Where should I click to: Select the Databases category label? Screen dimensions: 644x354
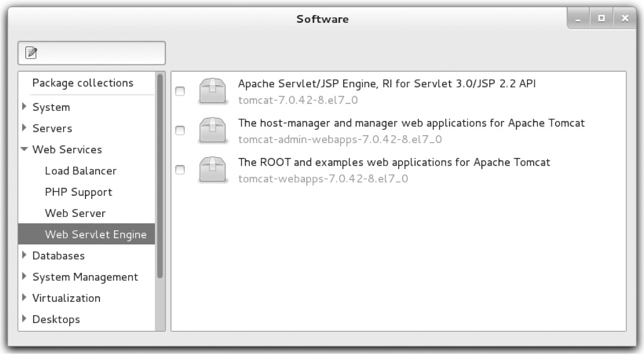tap(59, 256)
